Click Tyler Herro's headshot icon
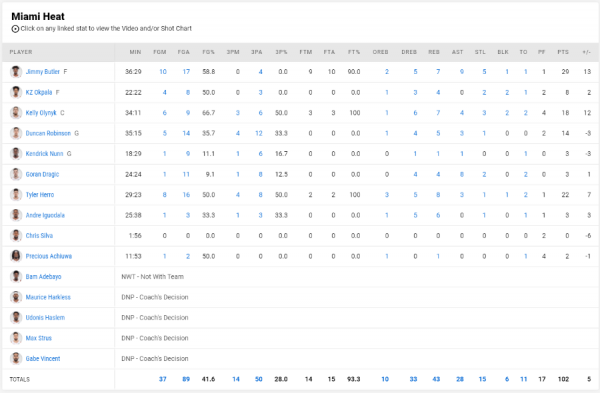Screen dimensions: 600x393 (x=16, y=194)
